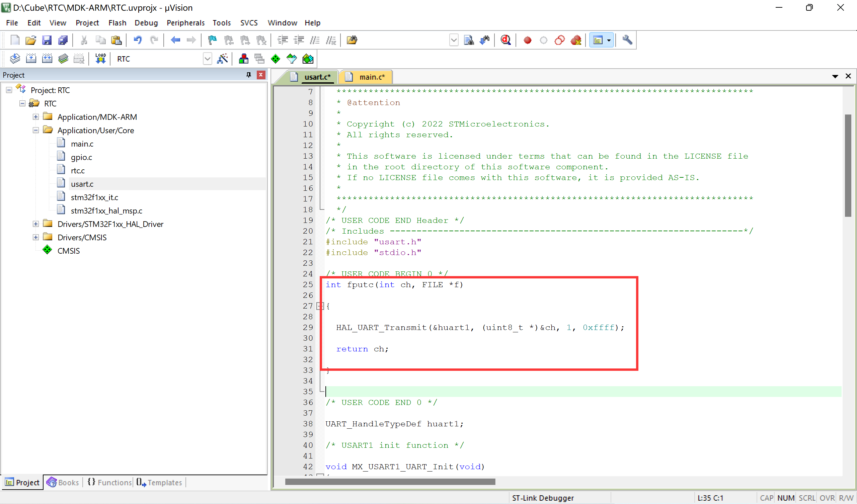Switch to the Books panel tab
Screen dimensions: 857x504
pos(63,482)
